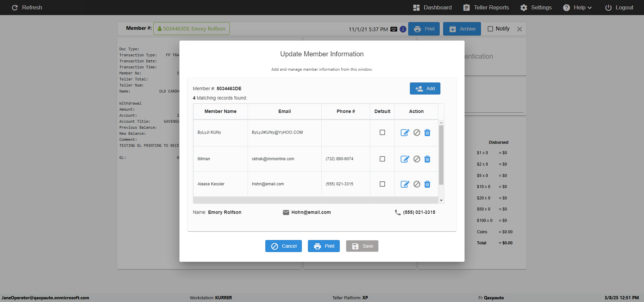644x302 pixels.
Task: Click the Default column header
Action: [382, 111]
